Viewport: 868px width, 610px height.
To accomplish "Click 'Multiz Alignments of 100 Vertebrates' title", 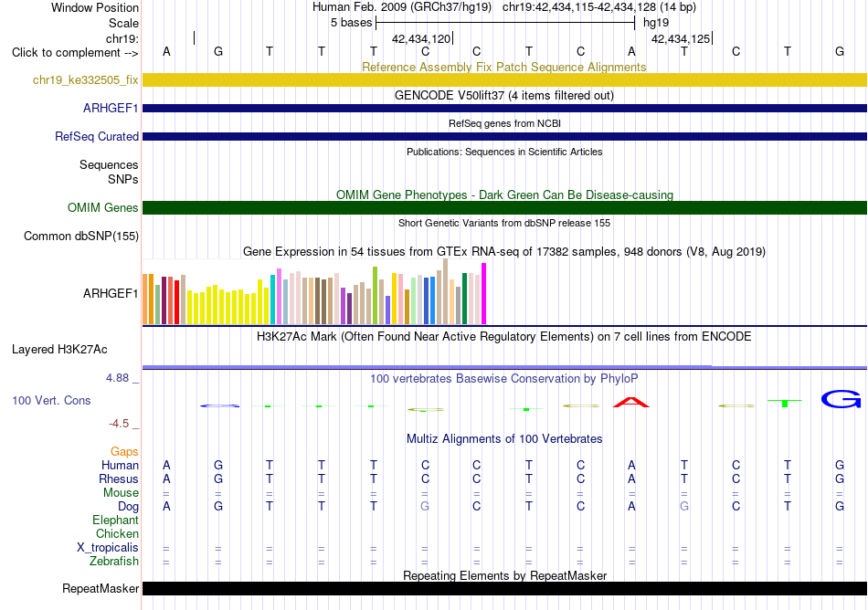I will tap(504, 439).
